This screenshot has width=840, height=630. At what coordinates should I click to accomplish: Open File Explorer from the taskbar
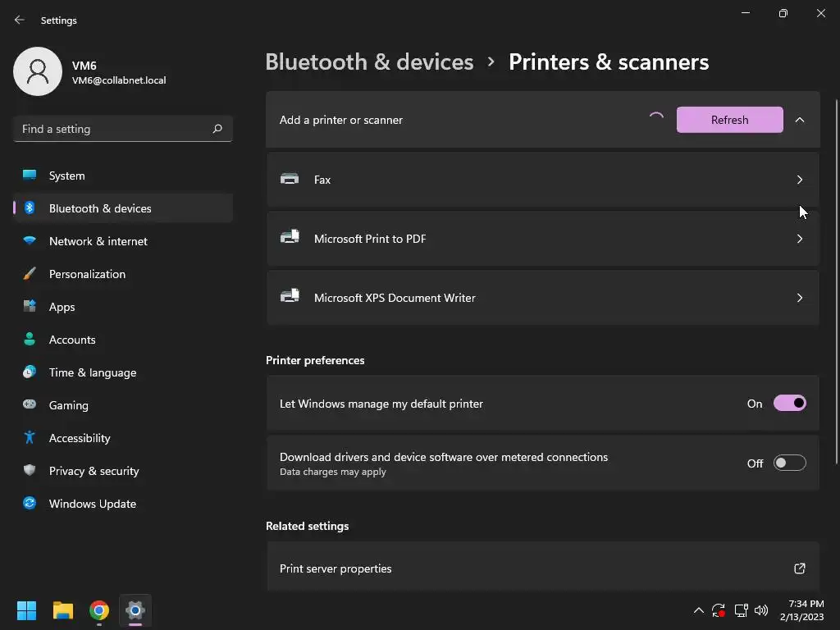[x=63, y=610]
